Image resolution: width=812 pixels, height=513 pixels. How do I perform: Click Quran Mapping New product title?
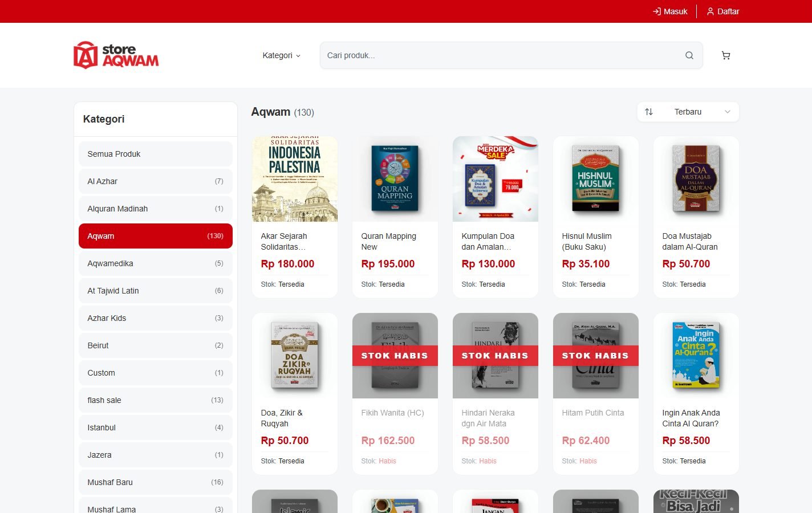[388, 241]
